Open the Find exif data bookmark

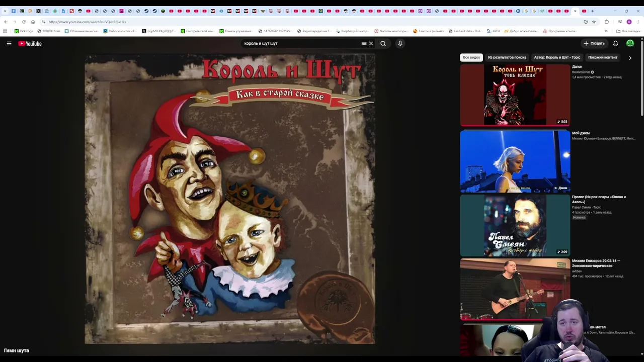(465, 31)
